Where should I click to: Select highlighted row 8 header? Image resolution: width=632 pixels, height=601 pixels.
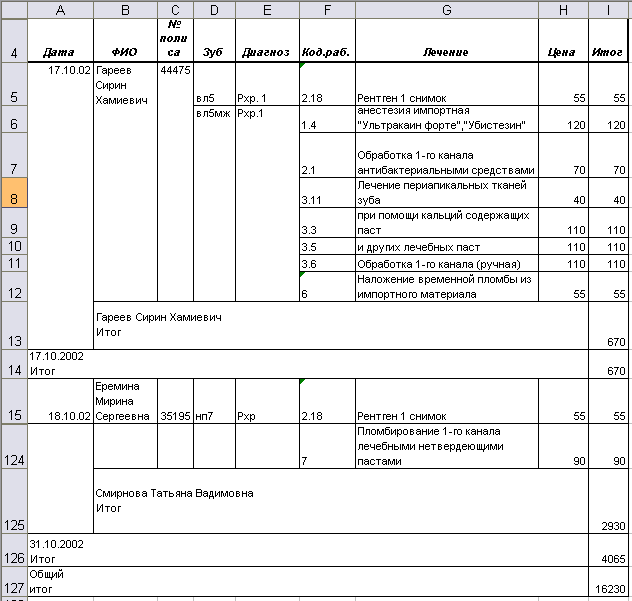coord(14,193)
